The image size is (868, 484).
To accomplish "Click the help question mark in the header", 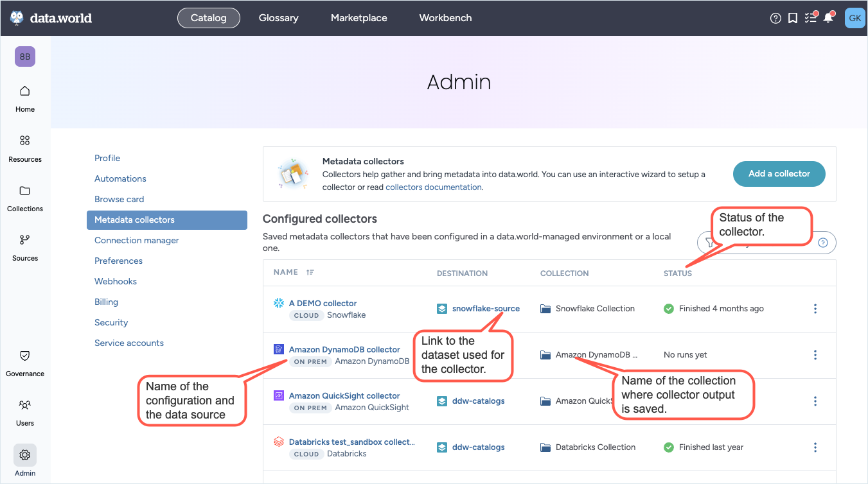I will (x=775, y=18).
